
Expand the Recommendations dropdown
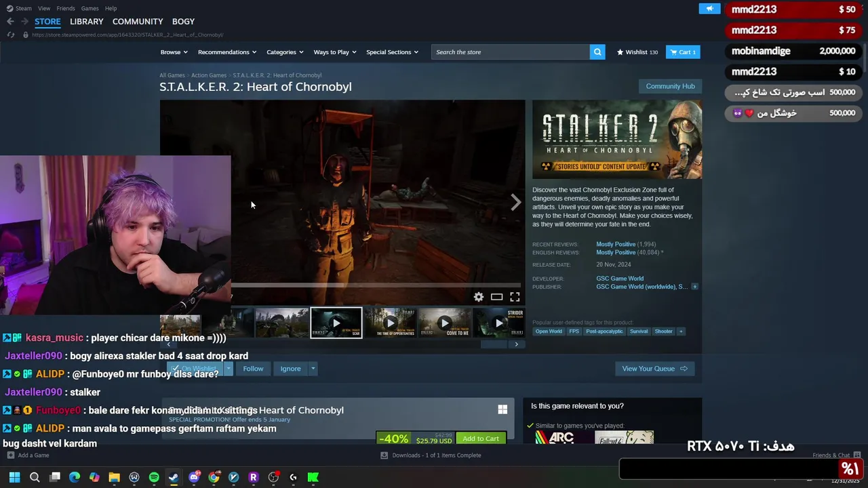(x=227, y=52)
